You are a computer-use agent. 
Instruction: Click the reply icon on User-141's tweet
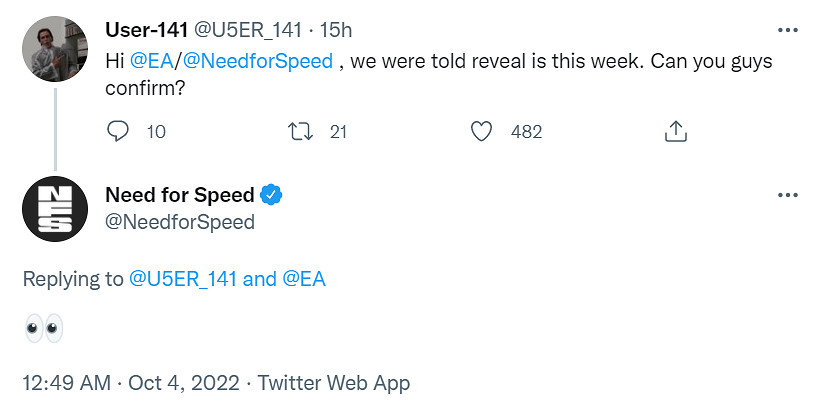(x=118, y=131)
